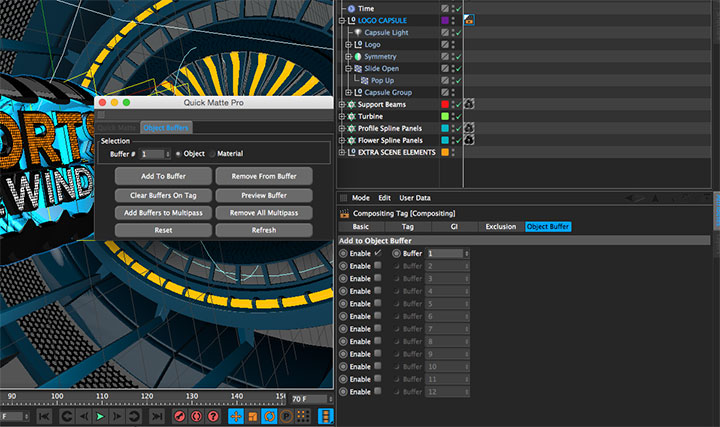Toggle the position keyframe move icon
This screenshot has width=720, height=427.
(236, 415)
